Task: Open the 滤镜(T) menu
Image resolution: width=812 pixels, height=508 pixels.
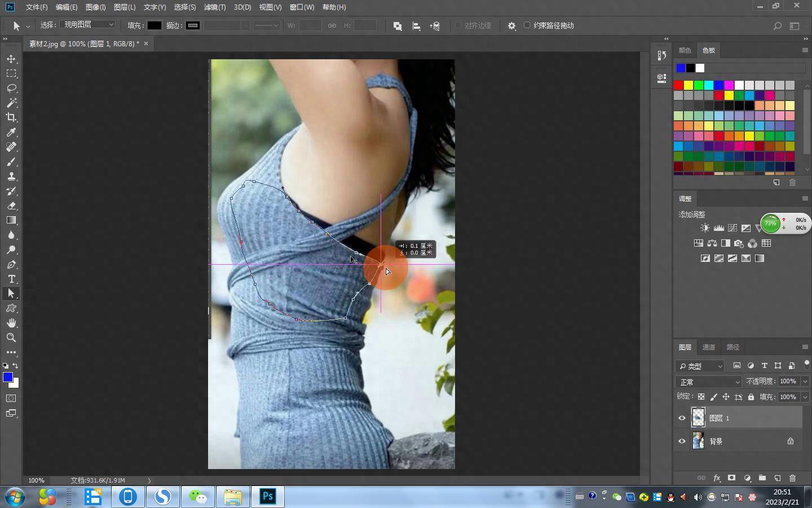Action: pyautogui.click(x=214, y=7)
